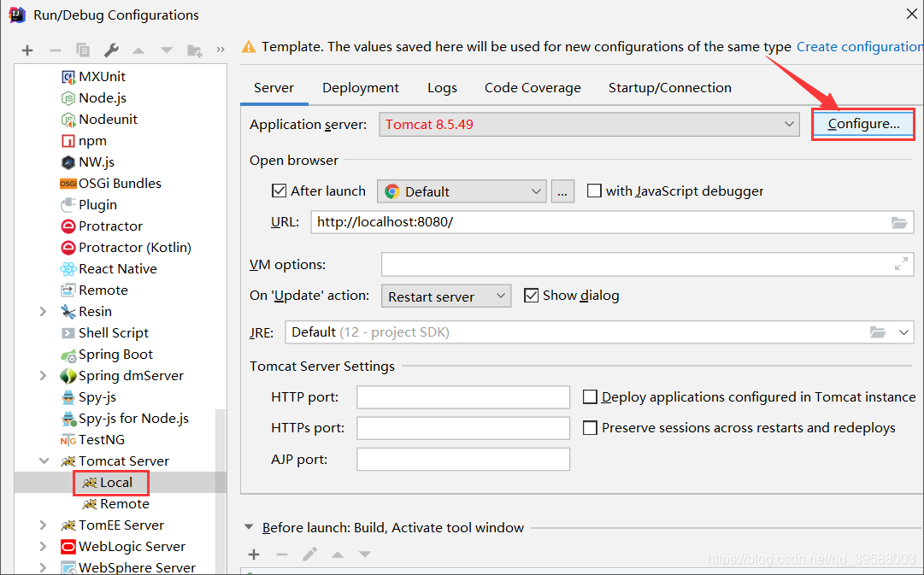Click the move down arrow under Before launch

coord(365,554)
